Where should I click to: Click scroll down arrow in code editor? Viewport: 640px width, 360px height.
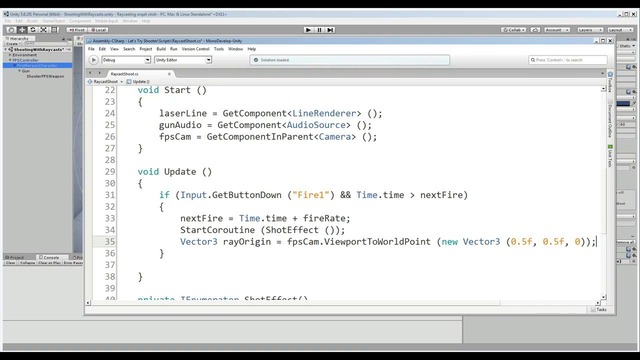click(x=603, y=297)
